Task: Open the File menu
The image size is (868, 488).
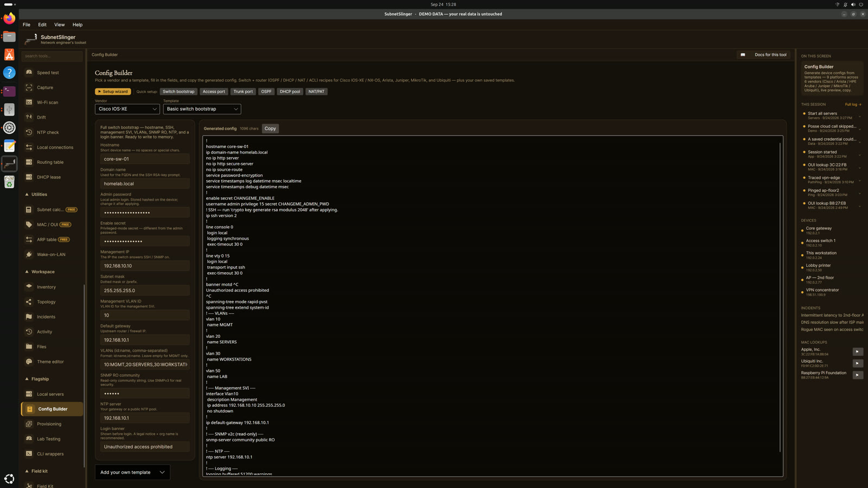Action: 27,25
